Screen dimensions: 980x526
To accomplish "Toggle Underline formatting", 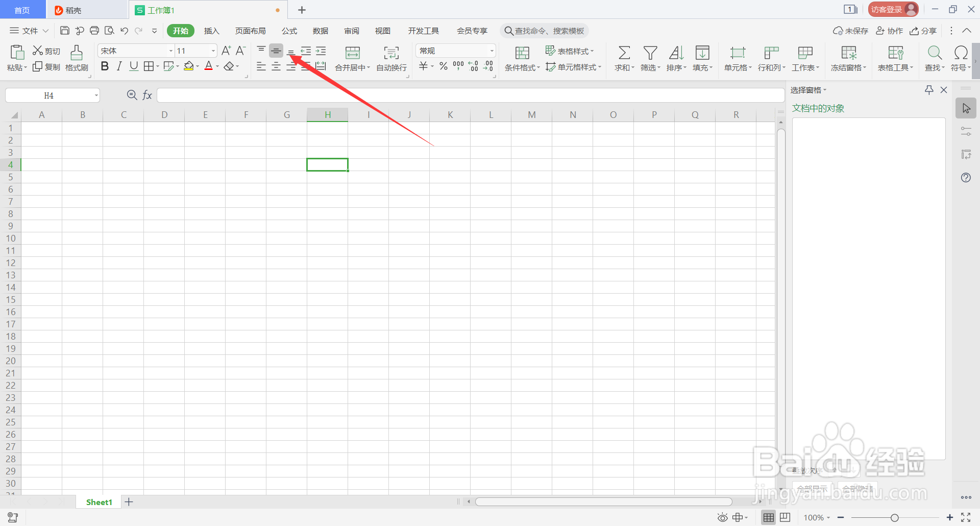I will click(134, 66).
